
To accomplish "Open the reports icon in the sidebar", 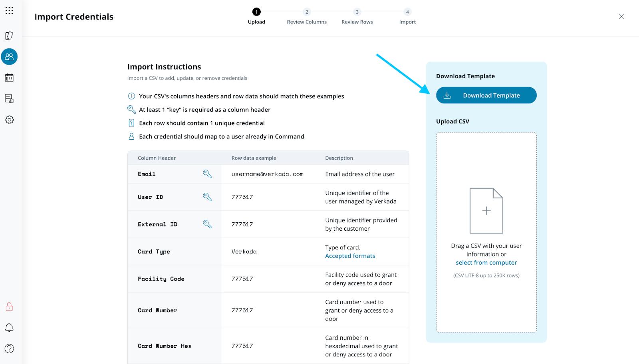I will [x=9, y=99].
